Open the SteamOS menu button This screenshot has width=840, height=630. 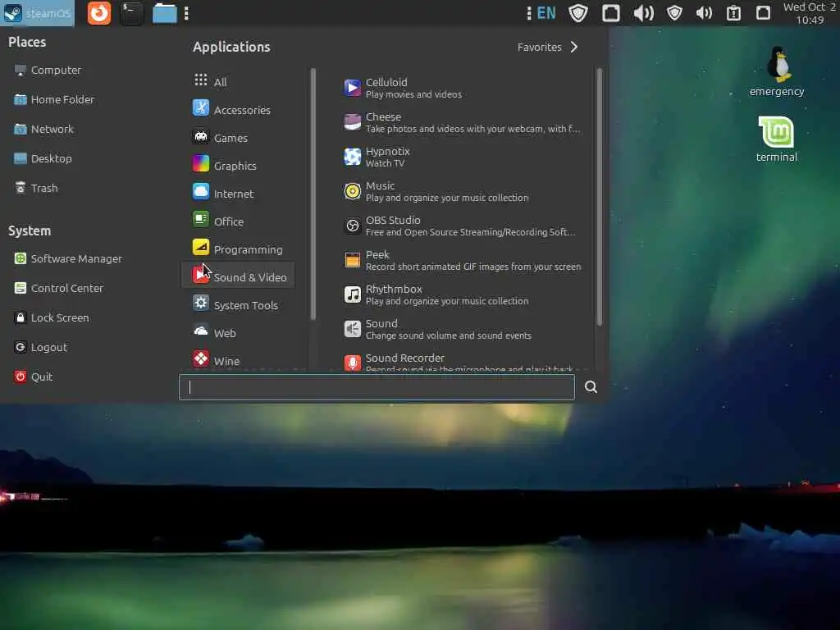(37, 13)
